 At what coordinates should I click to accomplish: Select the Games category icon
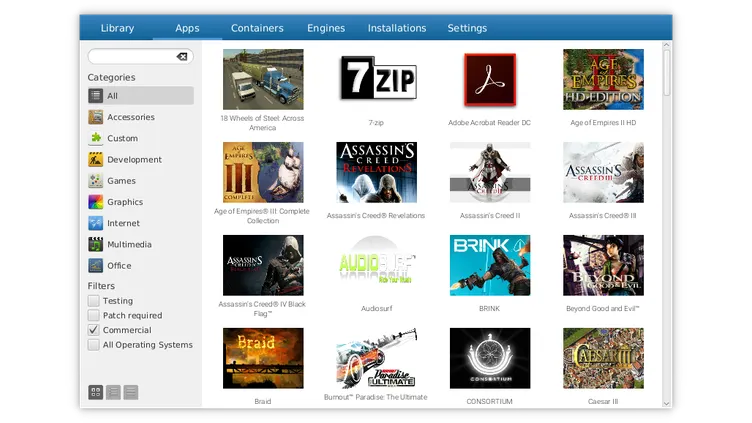pyautogui.click(x=95, y=180)
